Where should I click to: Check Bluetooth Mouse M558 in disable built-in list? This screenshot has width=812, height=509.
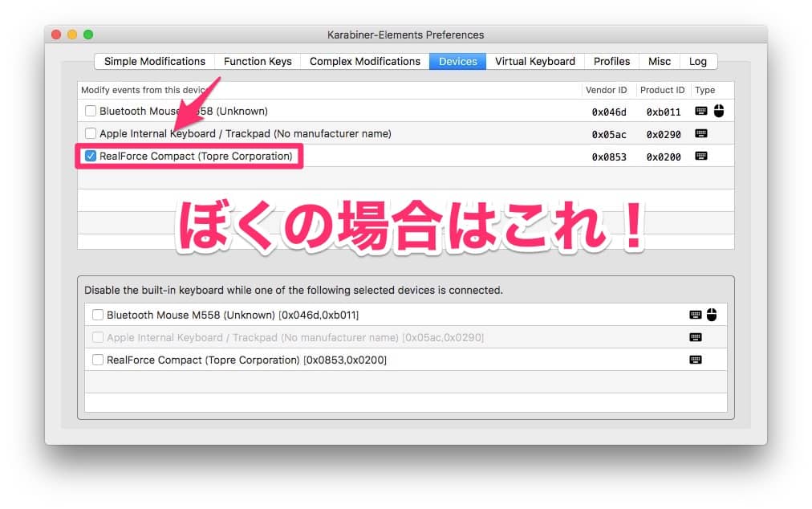tap(98, 315)
